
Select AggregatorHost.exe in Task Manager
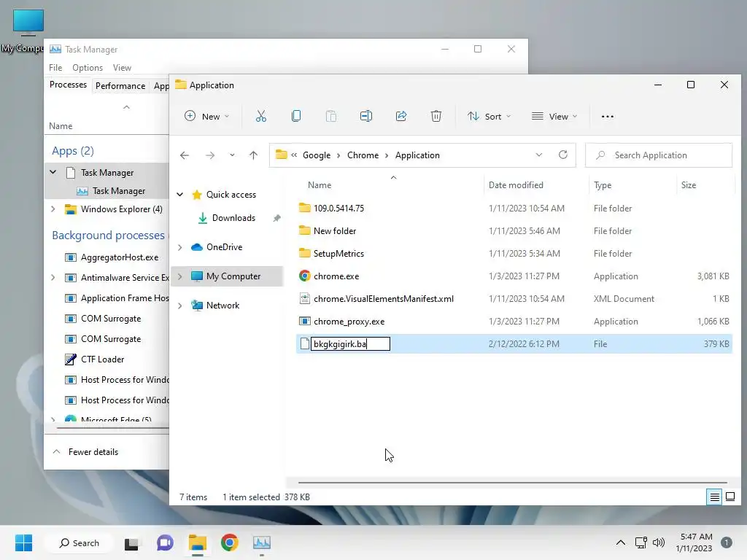[119, 257]
